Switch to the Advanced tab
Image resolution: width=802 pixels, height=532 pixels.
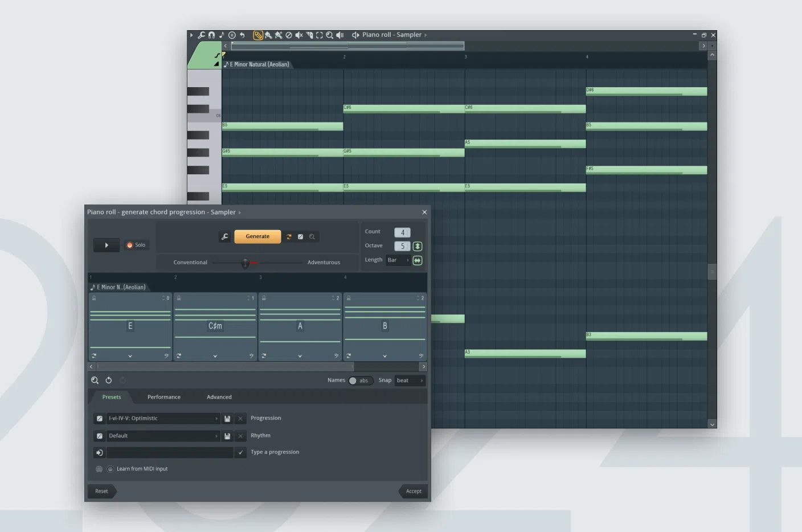tap(219, 397)
